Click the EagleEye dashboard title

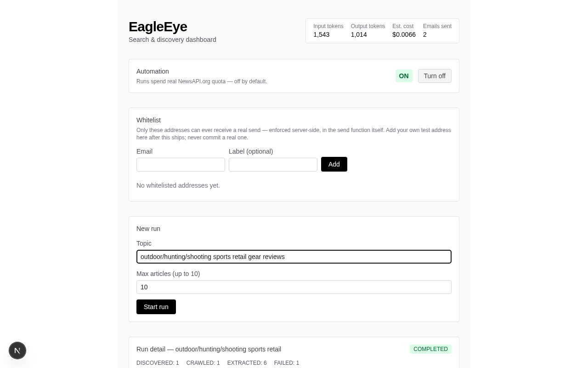(x=158, y=27)
